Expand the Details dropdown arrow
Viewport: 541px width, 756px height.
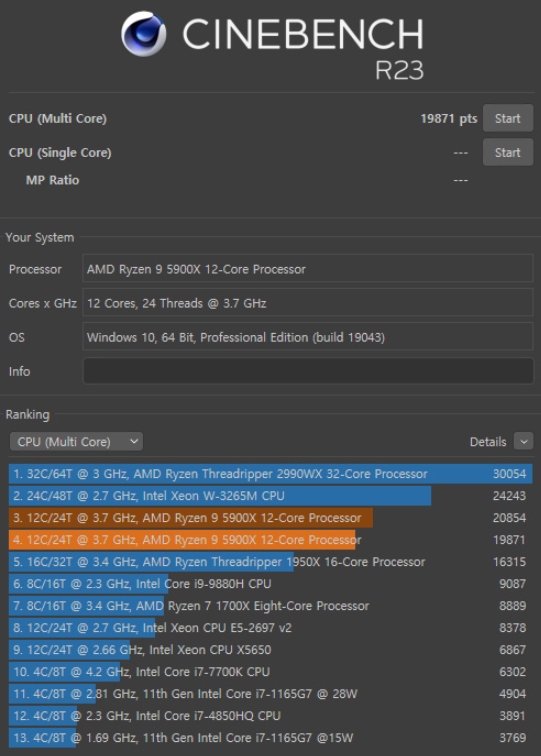click(x=524, y=441)
